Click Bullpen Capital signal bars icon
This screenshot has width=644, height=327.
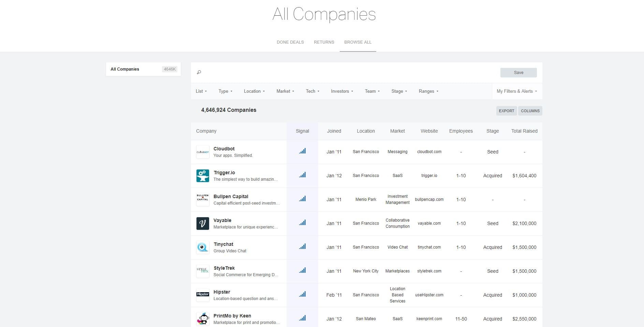tap(303, 199)
